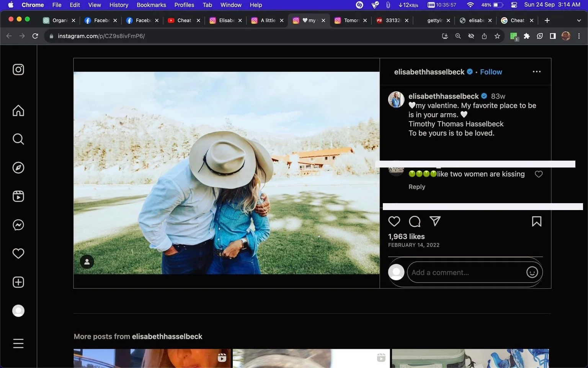Follow elisabethhasselbeck

pos(491,72)
